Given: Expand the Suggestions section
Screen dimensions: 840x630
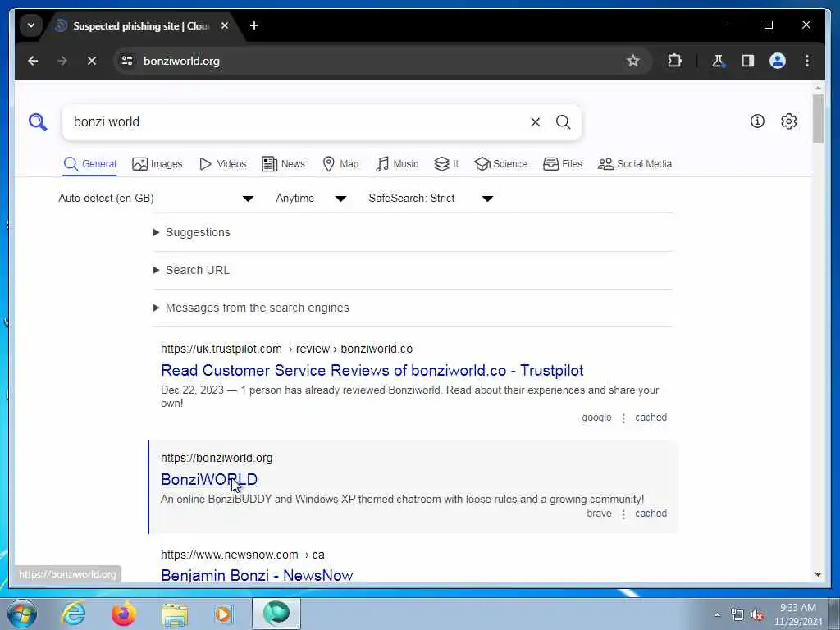Looking at the screenshot, I should pyautogui.click(x=192, y=232).
